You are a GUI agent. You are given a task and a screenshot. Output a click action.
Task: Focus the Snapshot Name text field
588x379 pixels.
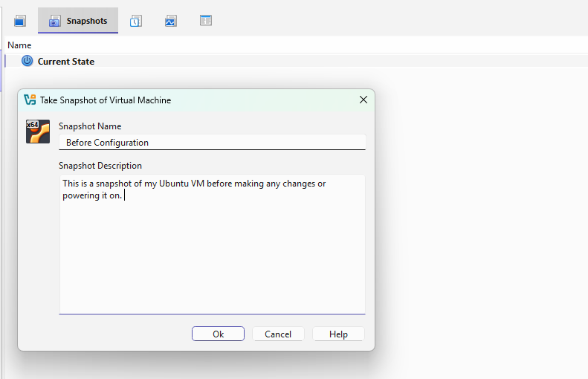(212, 142)
